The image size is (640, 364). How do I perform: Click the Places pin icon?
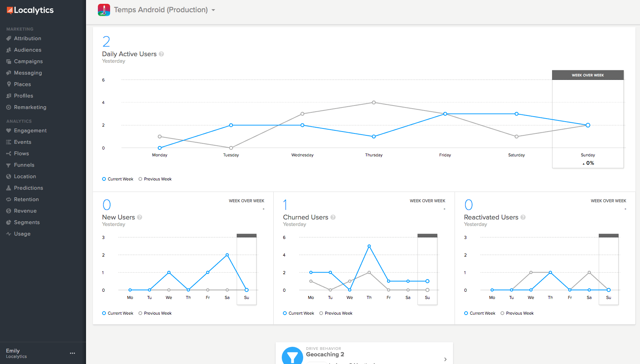point(8,84)
